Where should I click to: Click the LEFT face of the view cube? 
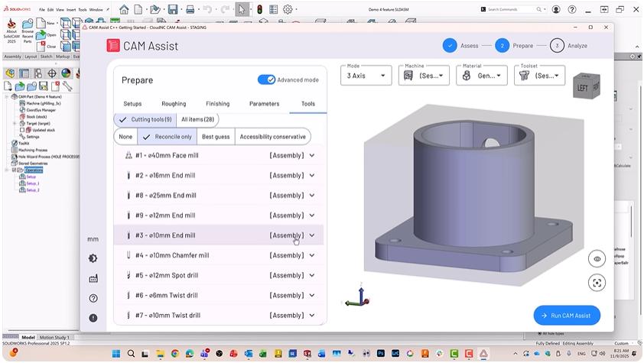(583, 88)
